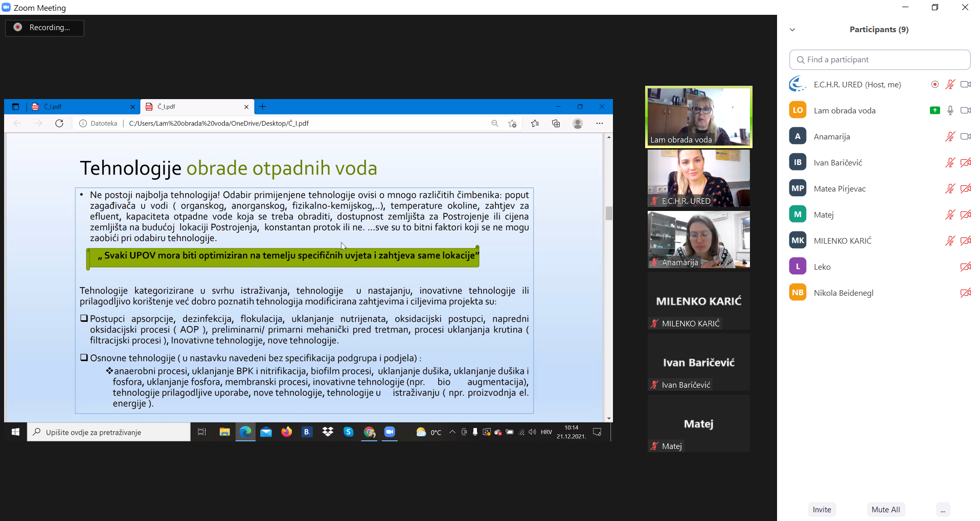
Task: Click Leko's purple avatar icon
Action: [x=797, y=267]
